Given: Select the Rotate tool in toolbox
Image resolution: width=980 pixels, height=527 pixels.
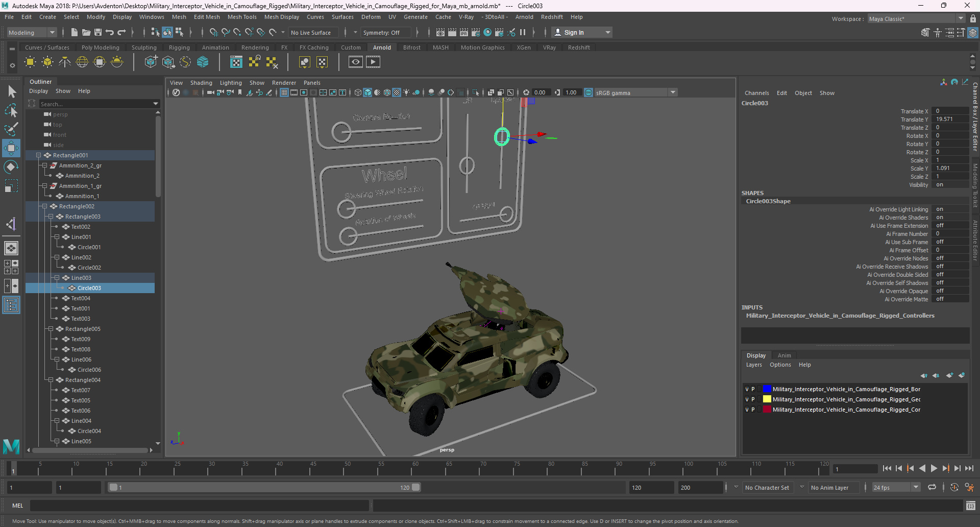Looking at the screenshot, I should point(11,167).
